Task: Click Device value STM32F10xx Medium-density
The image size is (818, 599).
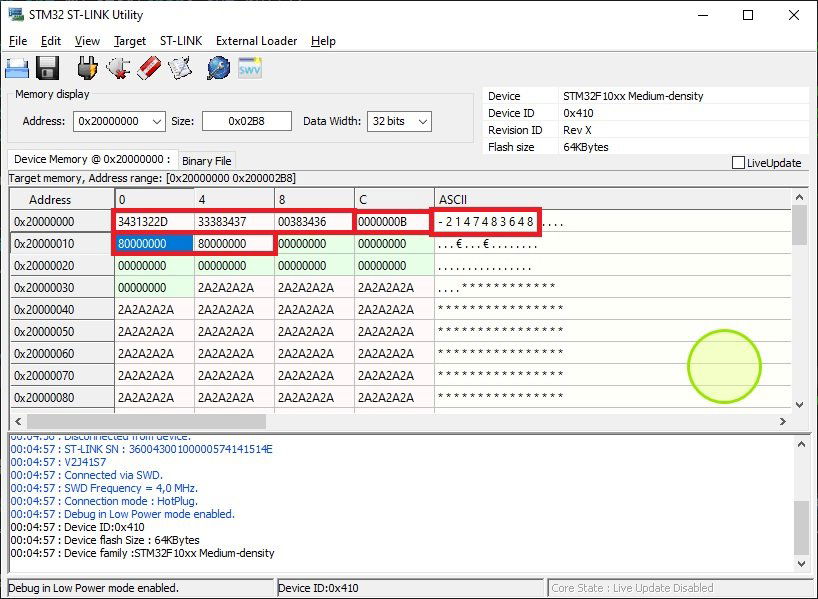Action: 633,96
